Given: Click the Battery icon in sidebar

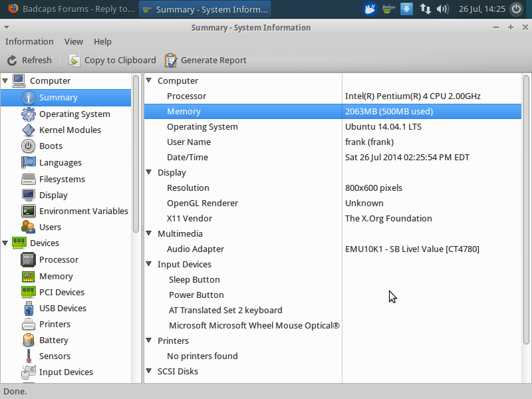Looking at the screenshot, I should coord(29,340).
